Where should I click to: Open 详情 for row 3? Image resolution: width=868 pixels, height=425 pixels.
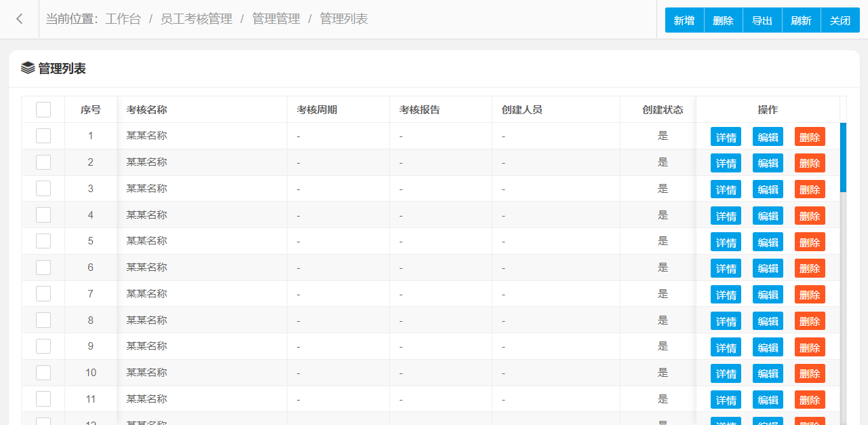[x=726, y=189]
